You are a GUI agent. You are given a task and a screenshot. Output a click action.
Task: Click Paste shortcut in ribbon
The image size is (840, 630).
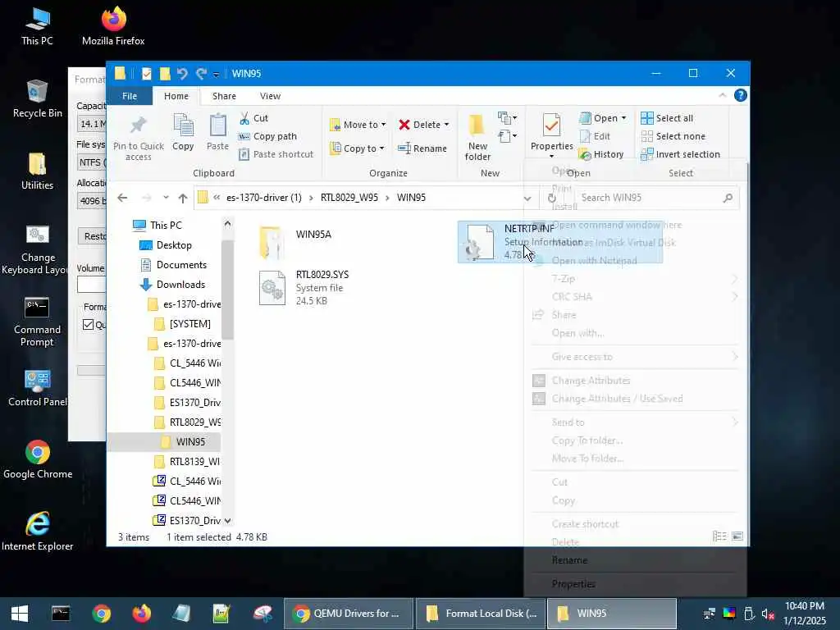[x=276, y=154]
